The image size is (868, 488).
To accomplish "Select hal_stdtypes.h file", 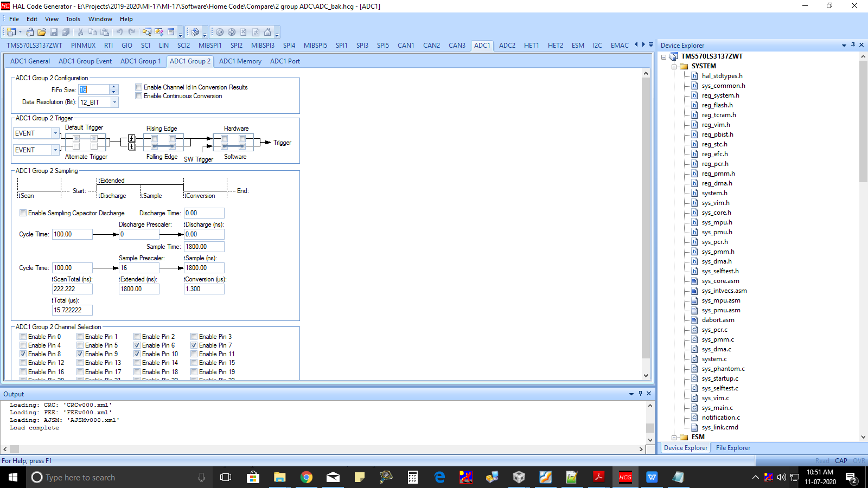I will (722, 76).
